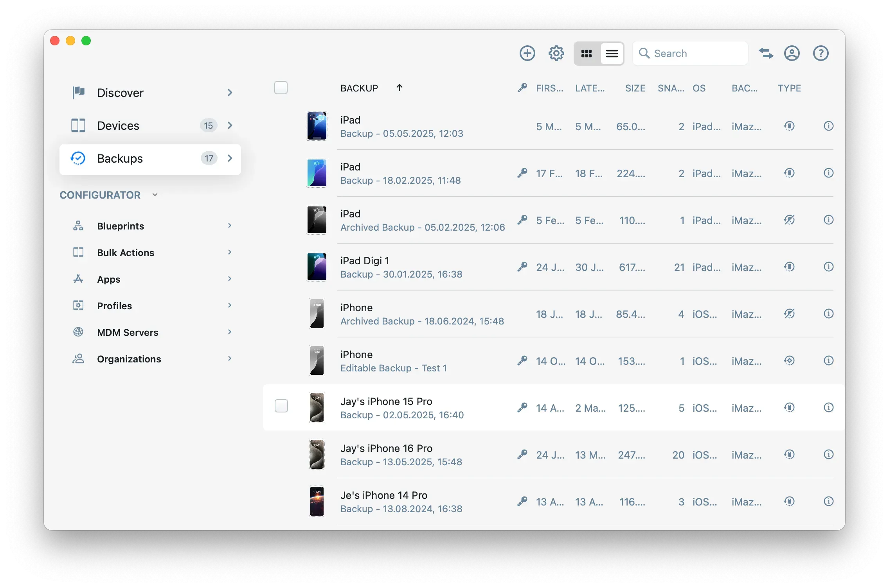Check the select-all checkbox above the backup list
889x588 pixels.
[281, 88]
